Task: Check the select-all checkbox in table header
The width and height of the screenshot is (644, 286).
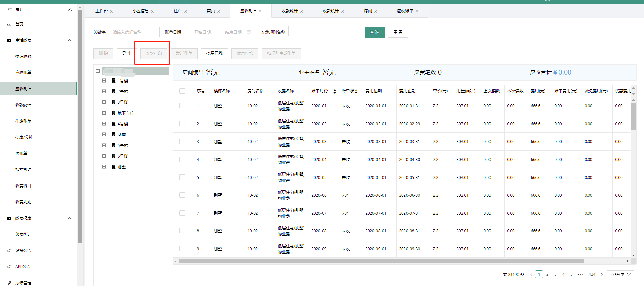Action: click(182, 91)
